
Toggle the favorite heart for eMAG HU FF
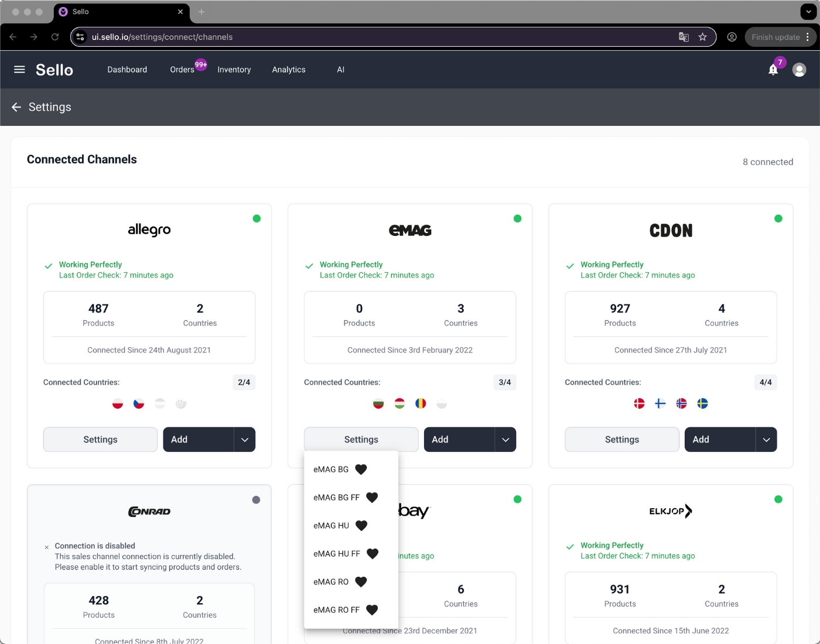pos(373,554)
